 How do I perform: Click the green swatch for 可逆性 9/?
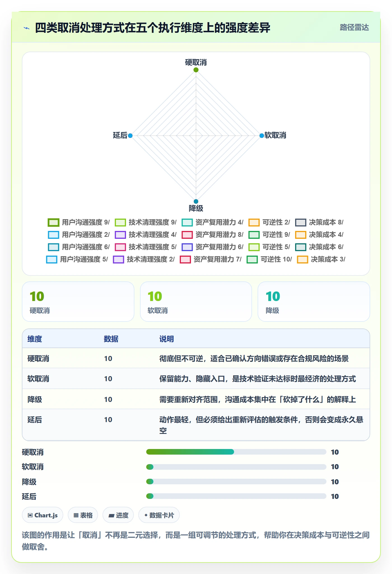[254, 235]
